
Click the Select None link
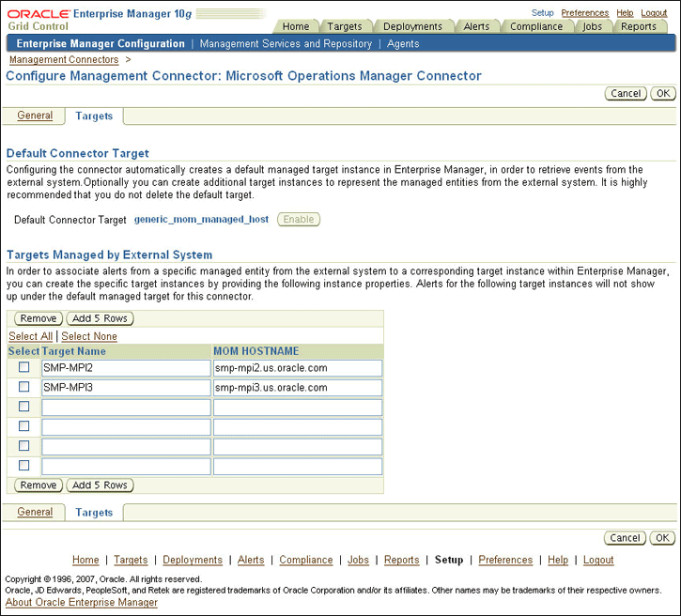coord(89,336)
